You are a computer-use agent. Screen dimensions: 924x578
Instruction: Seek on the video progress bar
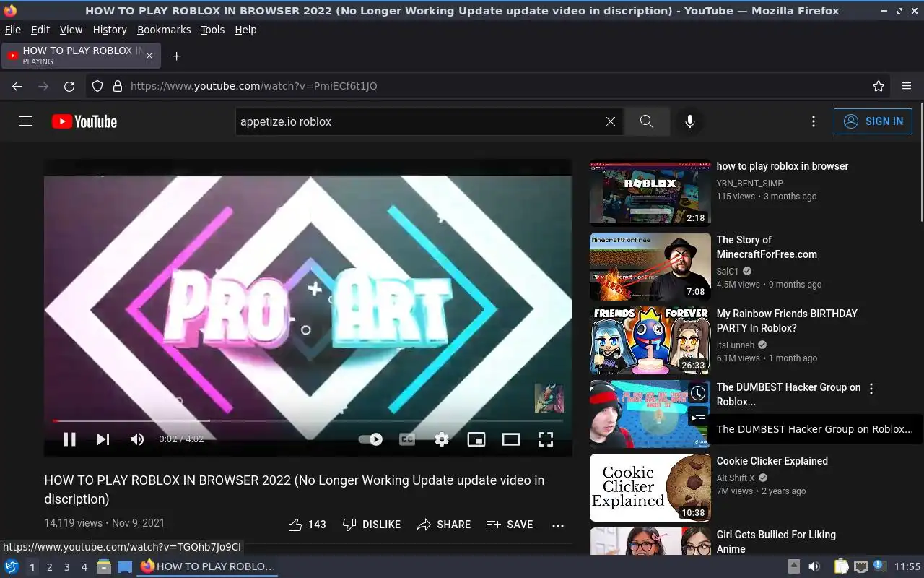coord(308,420)
